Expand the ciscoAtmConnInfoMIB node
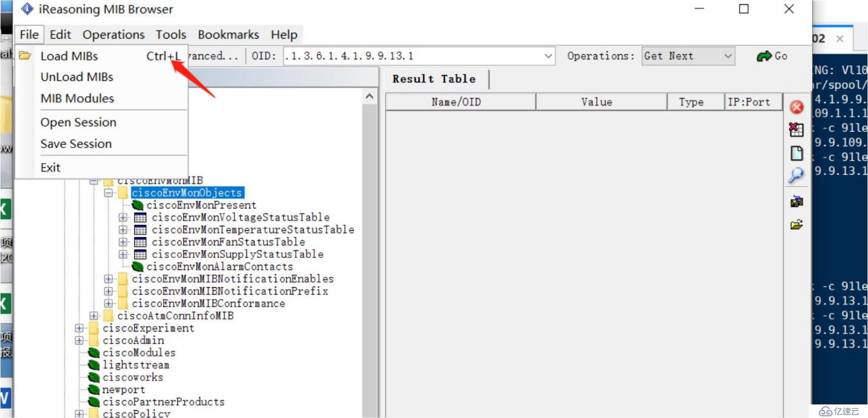The width and height of the screenshot is (868, 418). [x=94, y=316]
